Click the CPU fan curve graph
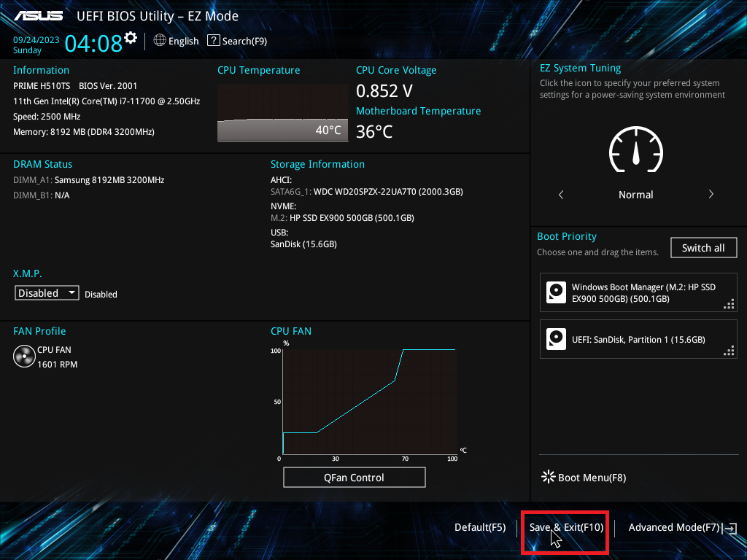The image size is (747, 560). coord(370,402)
